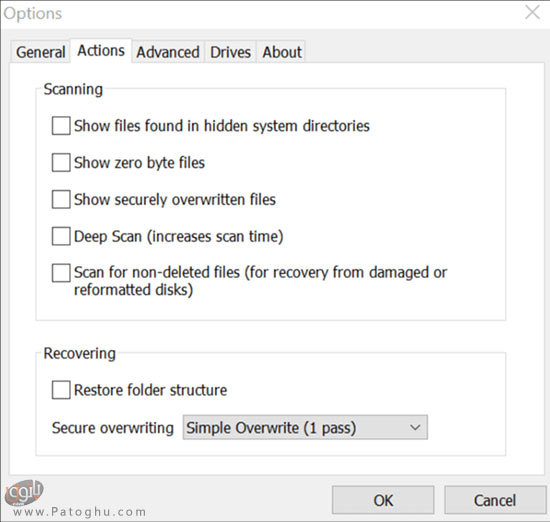Click the Options title bar text
Viewport: 550px width, 522px height.
33,14
